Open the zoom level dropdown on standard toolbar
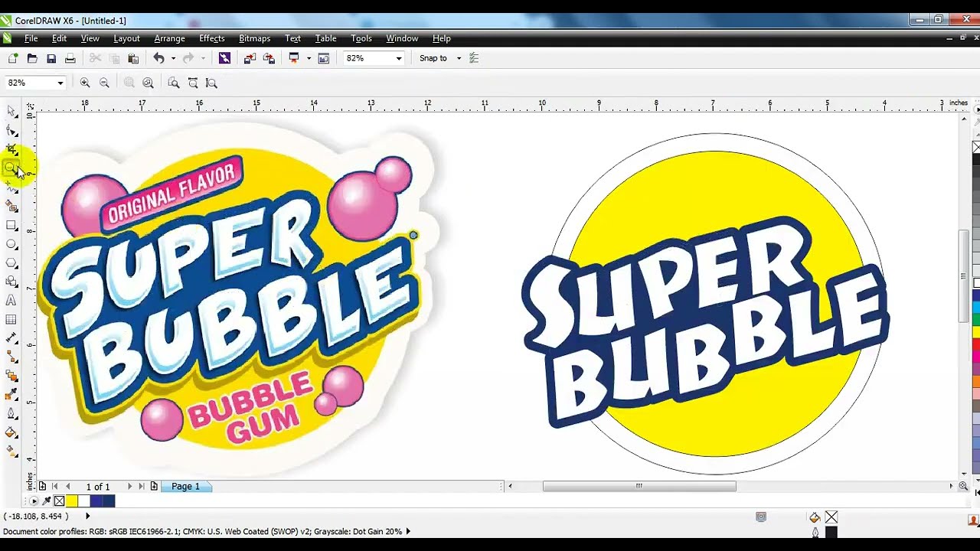The width and height of the screenshot is (980, 551). click(398, 58)
